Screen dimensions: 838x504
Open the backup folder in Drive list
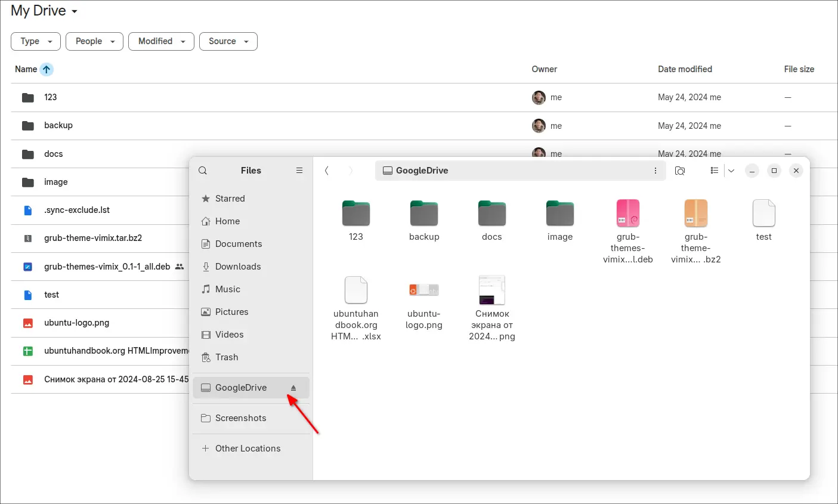58,125
